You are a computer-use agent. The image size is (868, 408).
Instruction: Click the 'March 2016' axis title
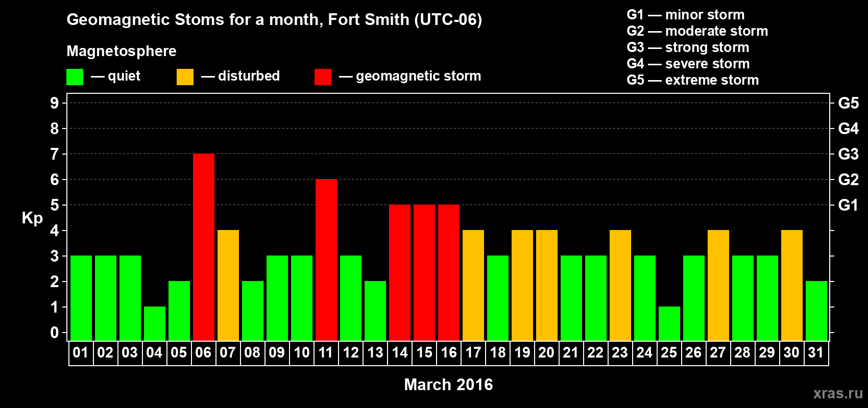point(448,385)
